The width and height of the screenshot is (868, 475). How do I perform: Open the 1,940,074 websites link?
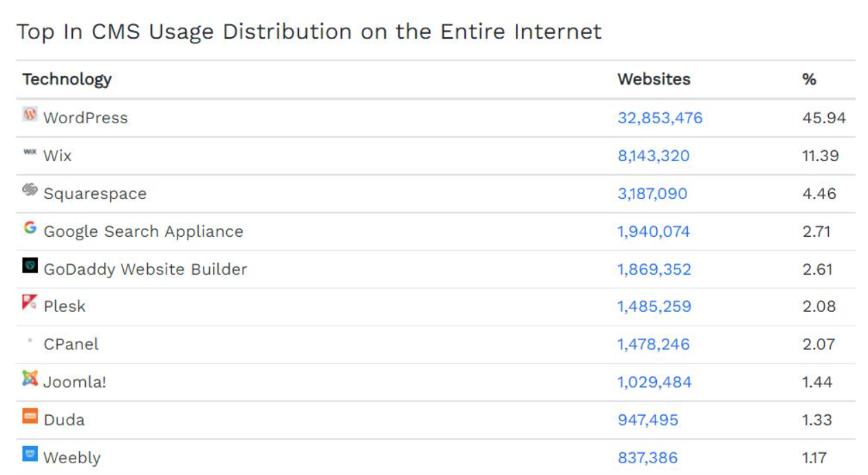(x=653, y=231)
